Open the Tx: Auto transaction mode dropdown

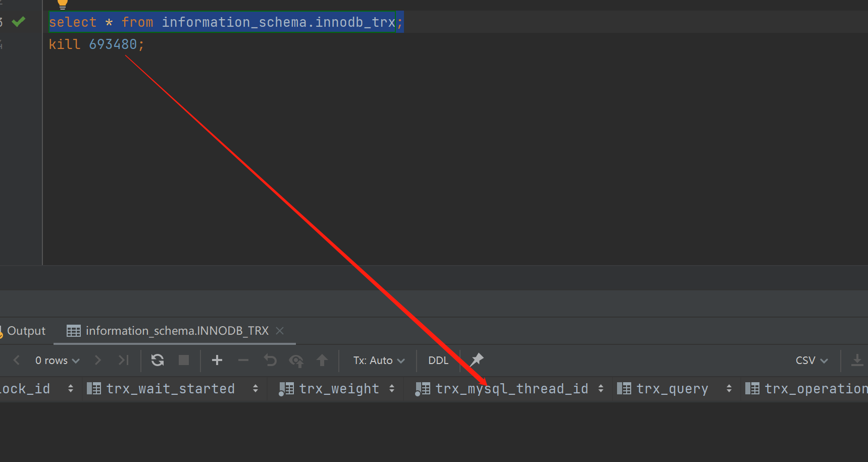[379, 361]
